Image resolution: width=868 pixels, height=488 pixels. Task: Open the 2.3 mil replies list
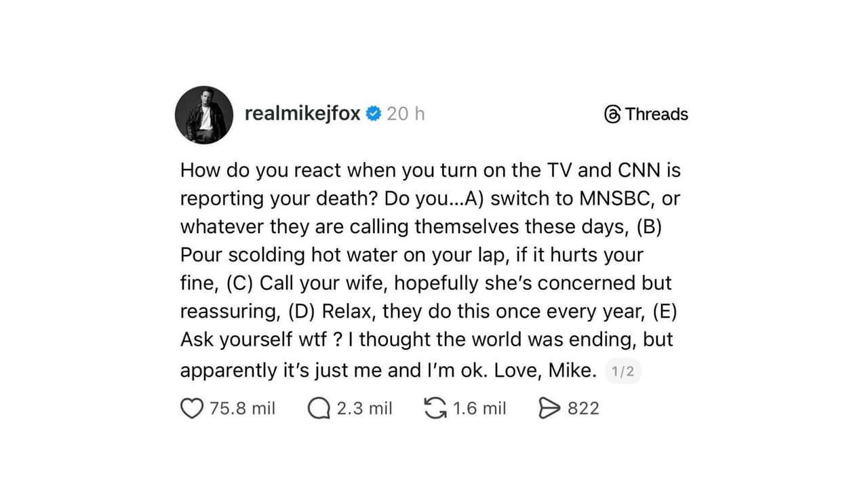coord(364,408)
